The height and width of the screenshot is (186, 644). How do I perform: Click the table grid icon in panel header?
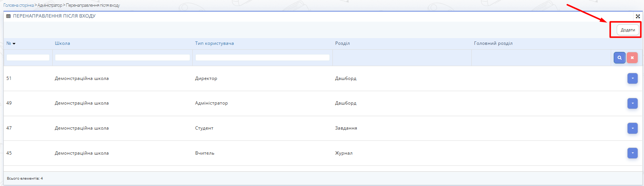pos(9,16)
